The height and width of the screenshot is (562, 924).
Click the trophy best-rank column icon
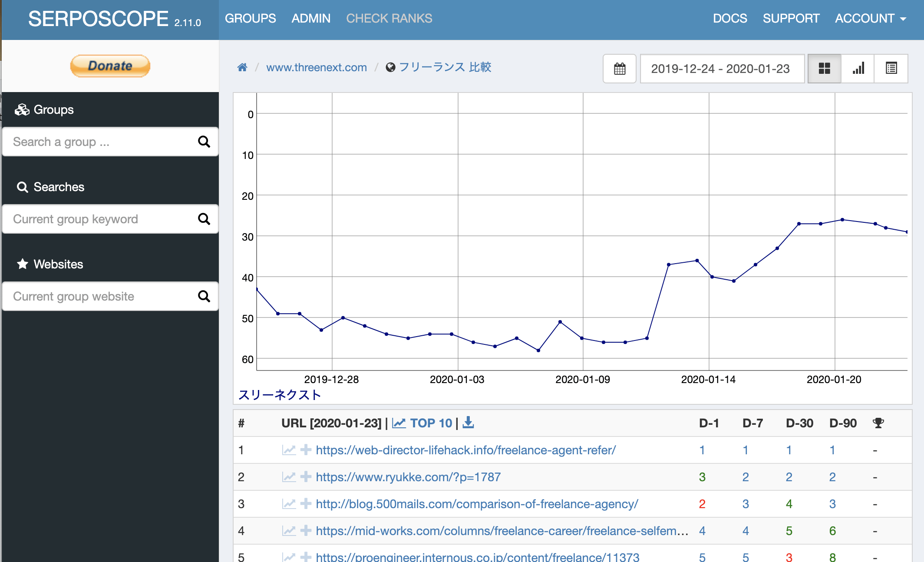point(878,423)
